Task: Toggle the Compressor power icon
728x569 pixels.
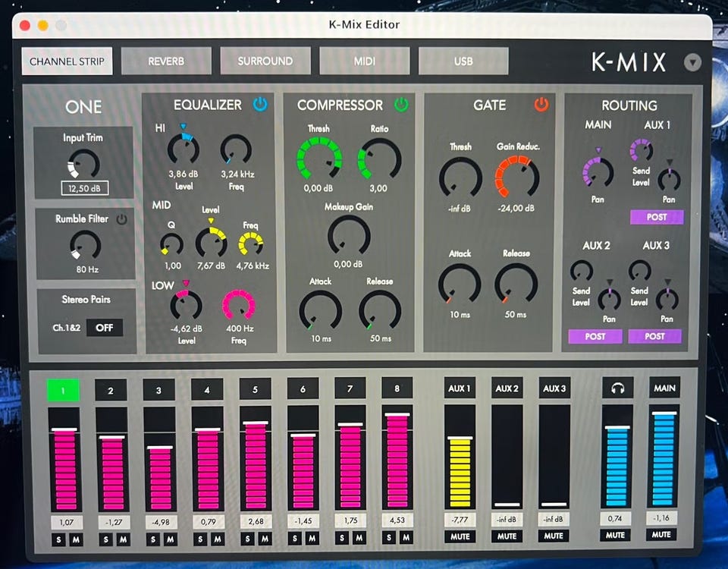Action: [x=401, y=105]
